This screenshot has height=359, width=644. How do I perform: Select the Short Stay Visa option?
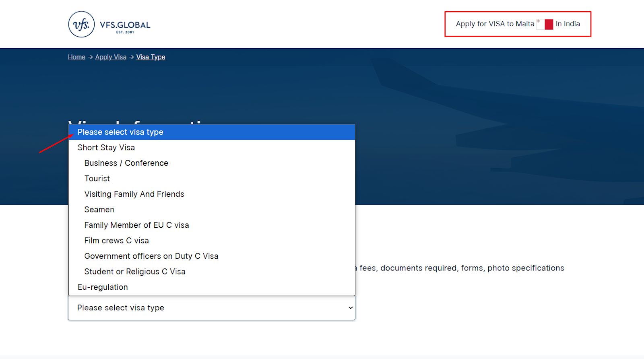(x=212, y=148)
